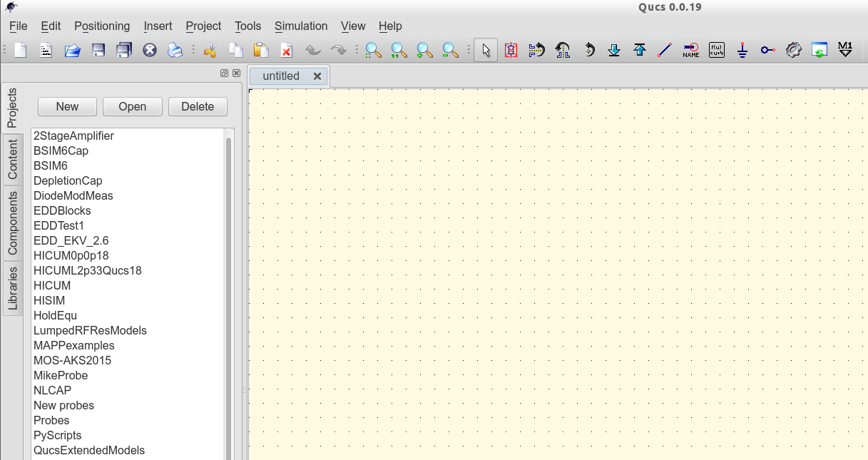This screenshot has width=868, height=460.
Task: Zoom in with plus magnifier
Action: pos(424,50)
